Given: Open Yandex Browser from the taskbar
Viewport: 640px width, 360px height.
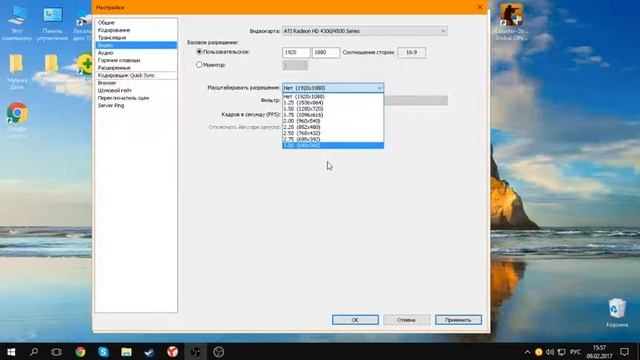Looking at the screenshot, I should (x=172, y=352).
